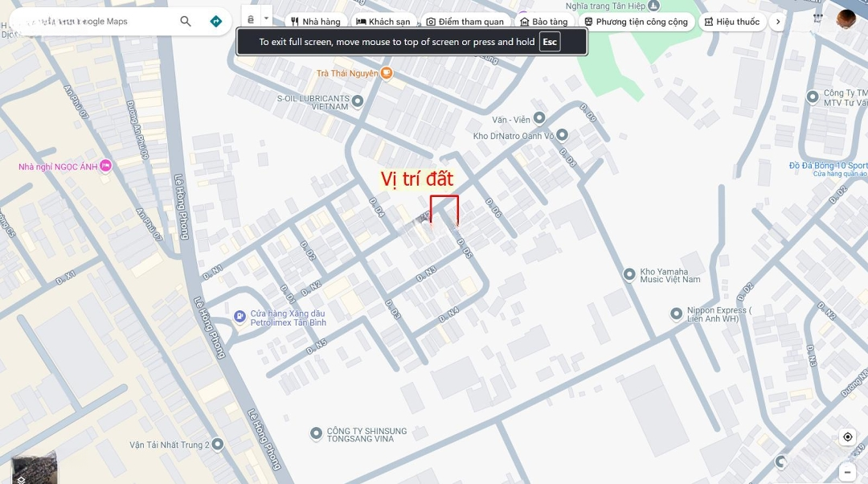Viewport: 868px width, 484px height.
Task: Click the Trà Thái Nguyên cafe marker
Action: click(387, 73)
